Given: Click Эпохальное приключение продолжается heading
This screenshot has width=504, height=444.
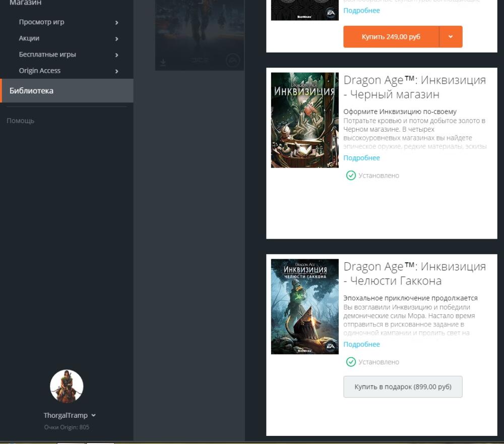Looking at the screenshot, I should pos(410,298).
